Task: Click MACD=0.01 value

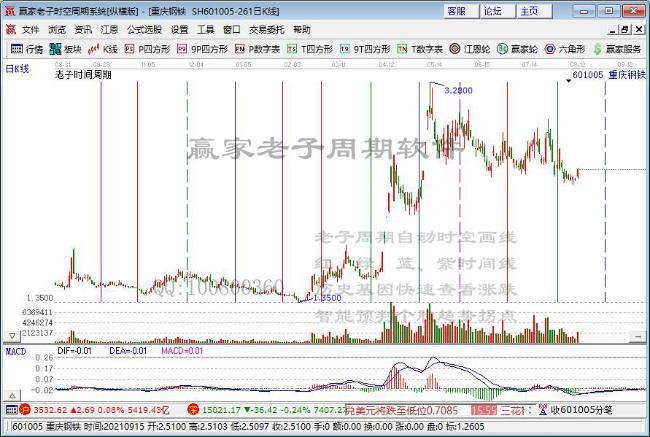Action: tap(182, 351)
